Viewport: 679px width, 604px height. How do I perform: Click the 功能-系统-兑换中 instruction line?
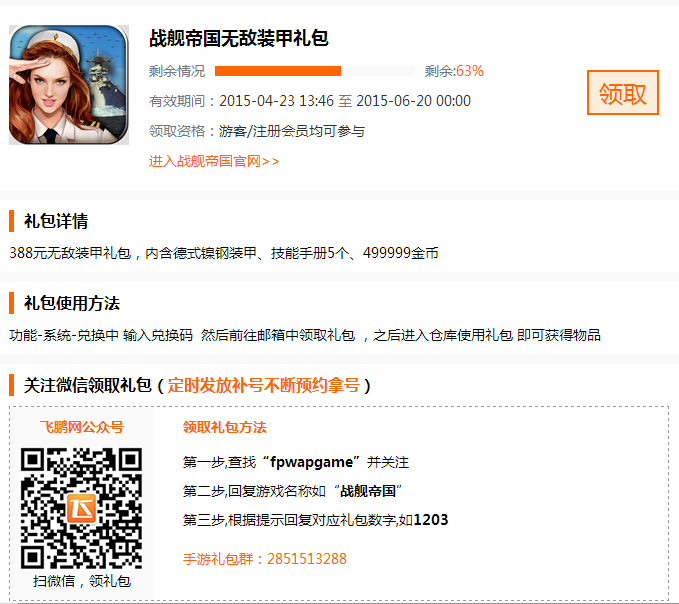(x=305, y=335)
